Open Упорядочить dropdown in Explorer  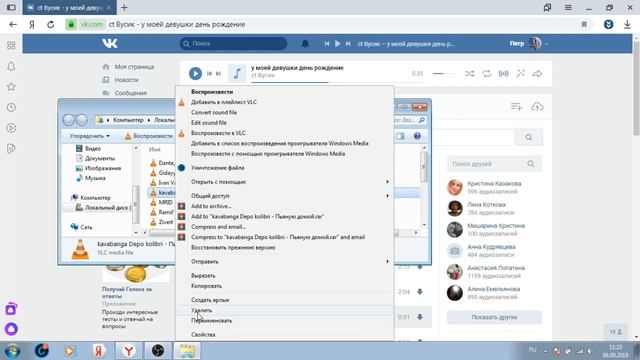point(89,136)
